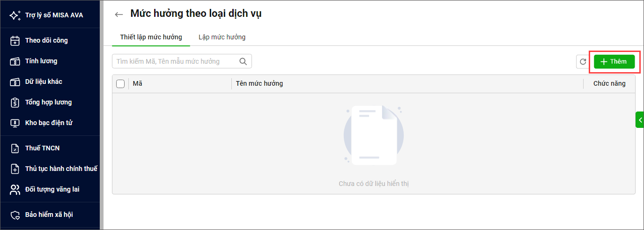Click the Kho bạc điện tử icon
The width and height of the screenshot is (644, 230).
tap(15, 123)
